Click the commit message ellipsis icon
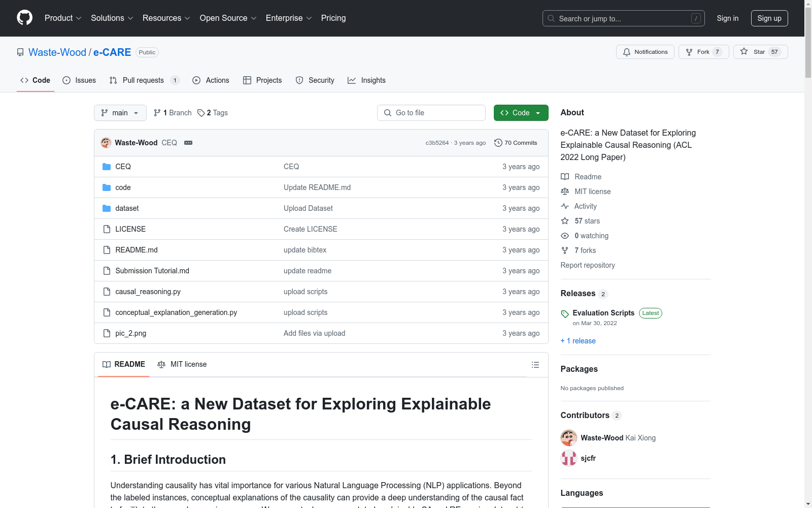The image size is (812, 508). (x=188, y=143)
